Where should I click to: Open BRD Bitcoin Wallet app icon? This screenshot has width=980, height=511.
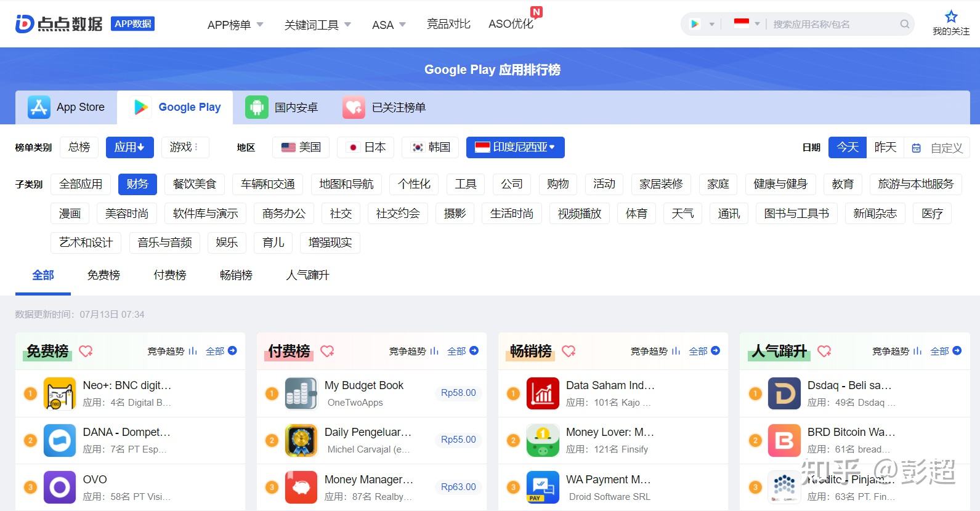784,440
